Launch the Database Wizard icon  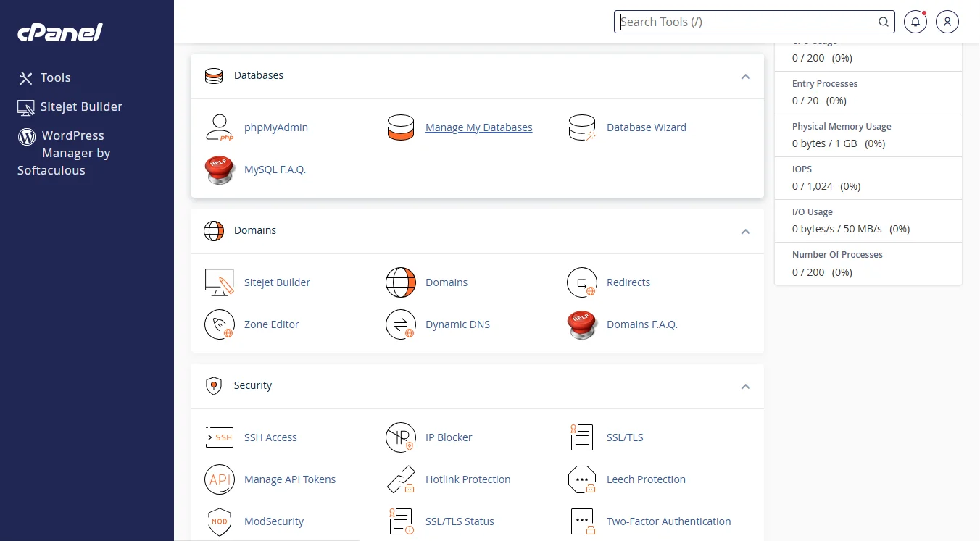pyautogui.click(x=581, y=127)
